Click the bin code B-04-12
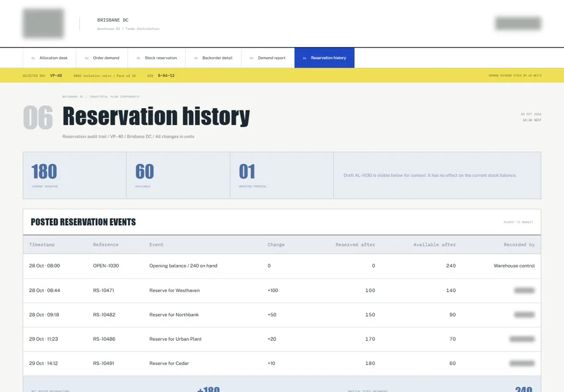The width and height of the screenshot is (564, 392). click(x=166, y=76)
